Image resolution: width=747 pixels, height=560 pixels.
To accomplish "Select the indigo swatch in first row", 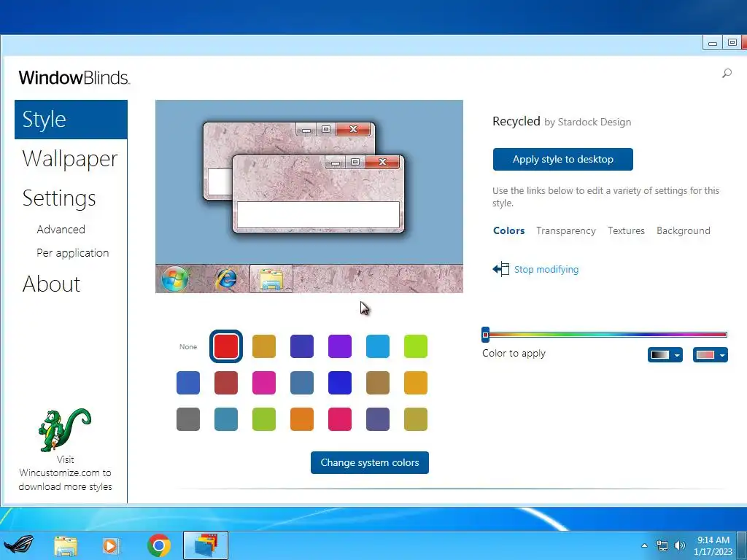I will coord(302,346).
